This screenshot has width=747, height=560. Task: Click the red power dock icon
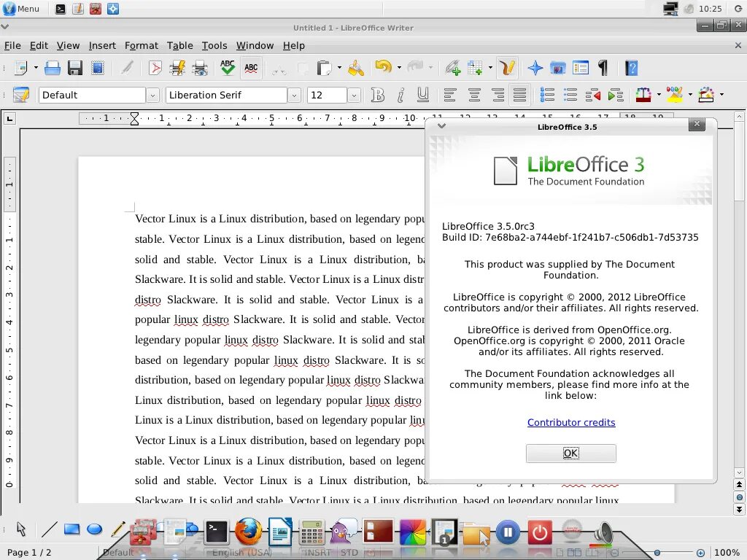coord(540,532)
